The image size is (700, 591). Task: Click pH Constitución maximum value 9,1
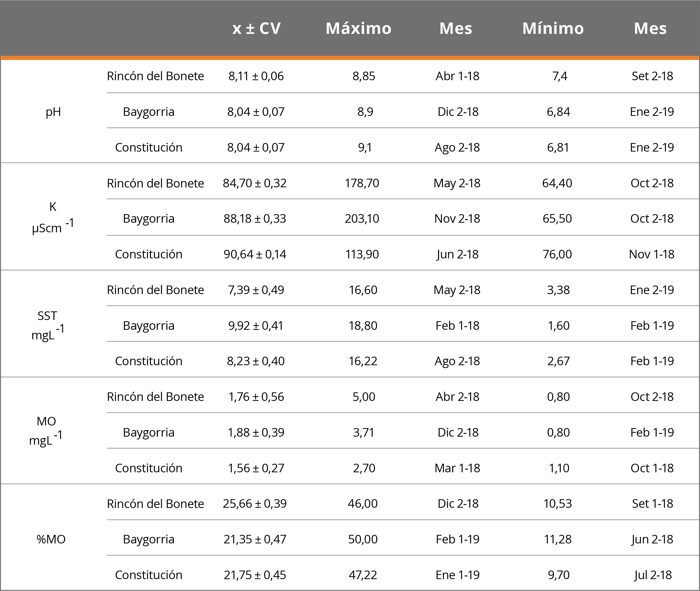(x=365, y=147)
